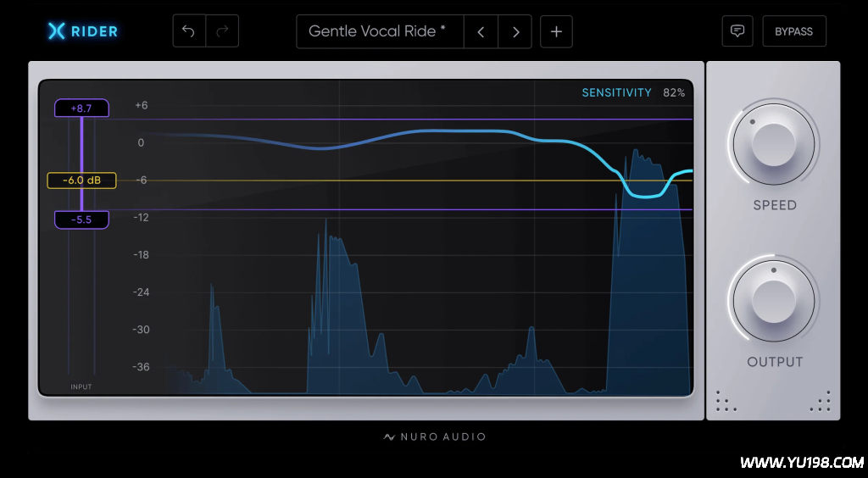Open the Gentle Vocal Ride preset dropdown
The image size is (868, 478).
tap(380, 31)
